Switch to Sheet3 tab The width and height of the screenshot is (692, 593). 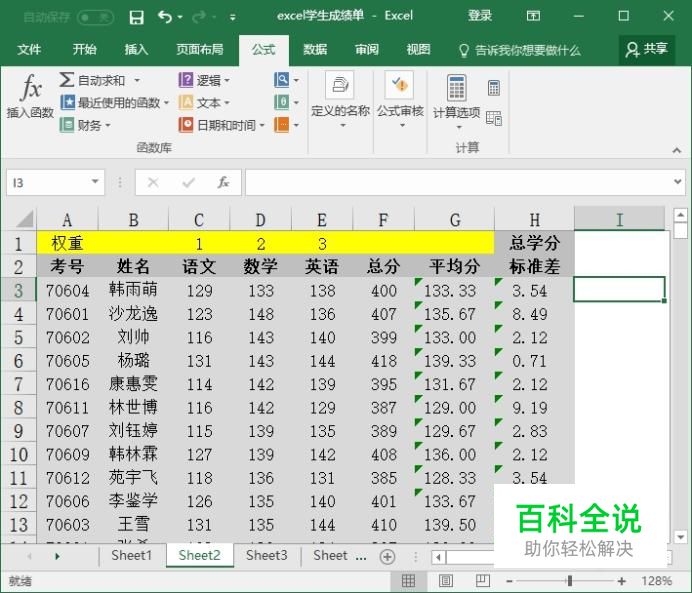[267, 555]
